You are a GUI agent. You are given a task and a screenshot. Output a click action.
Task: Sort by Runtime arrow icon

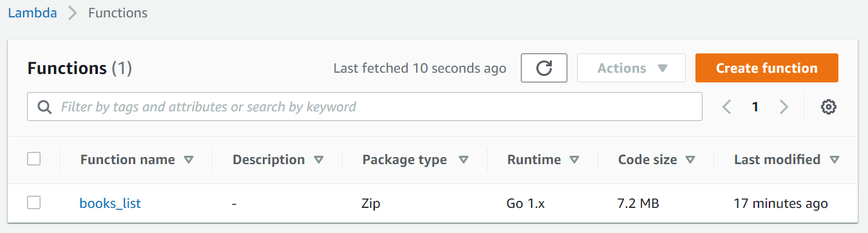tap(574, 160)
